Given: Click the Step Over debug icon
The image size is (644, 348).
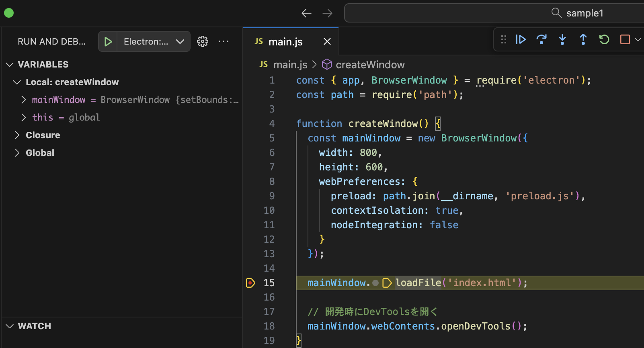Looking at the screenshot, I should [541, 39].
